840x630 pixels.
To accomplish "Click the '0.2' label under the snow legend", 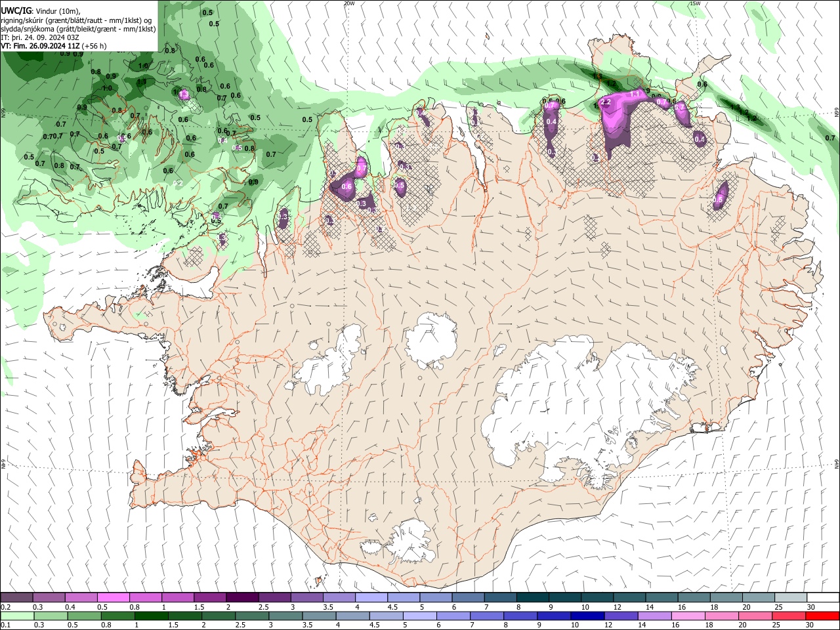I will coord(5,607).
